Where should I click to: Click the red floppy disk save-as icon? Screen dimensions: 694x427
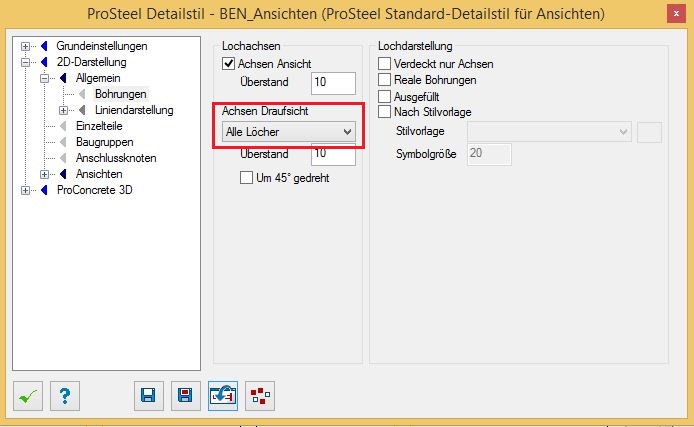tap(186, 396)
